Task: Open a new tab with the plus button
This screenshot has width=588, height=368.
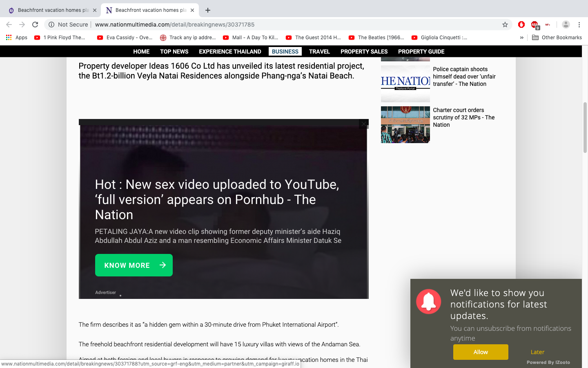Action: [x=208, y=10]
